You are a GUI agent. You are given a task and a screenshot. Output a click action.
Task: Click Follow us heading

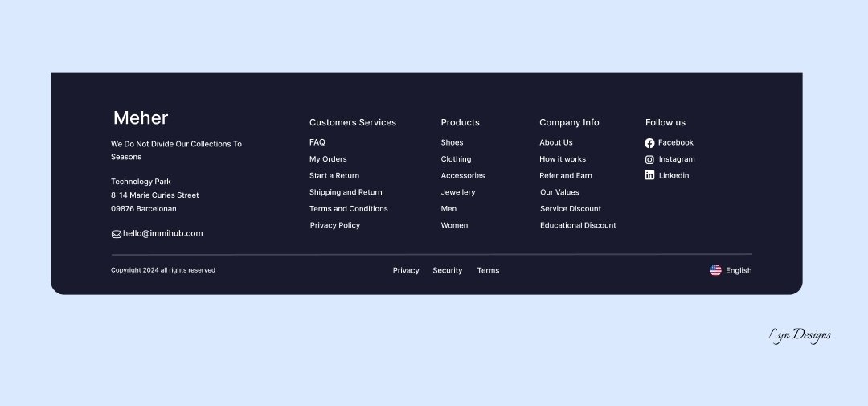665,122
